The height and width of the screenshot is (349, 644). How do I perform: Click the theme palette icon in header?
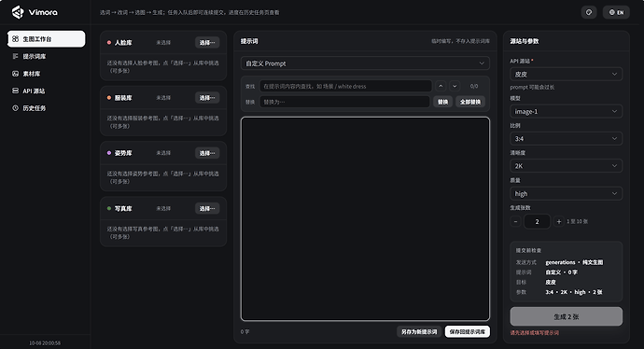[589, 12]
